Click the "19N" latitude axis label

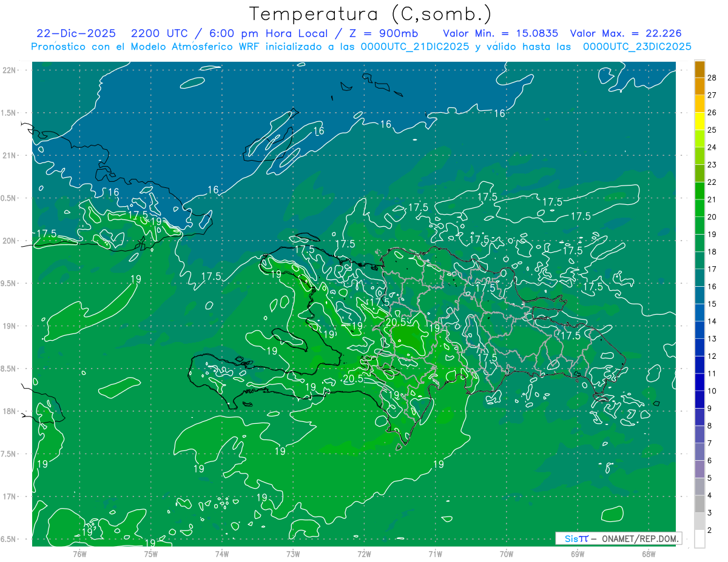[x=9, y=326]
